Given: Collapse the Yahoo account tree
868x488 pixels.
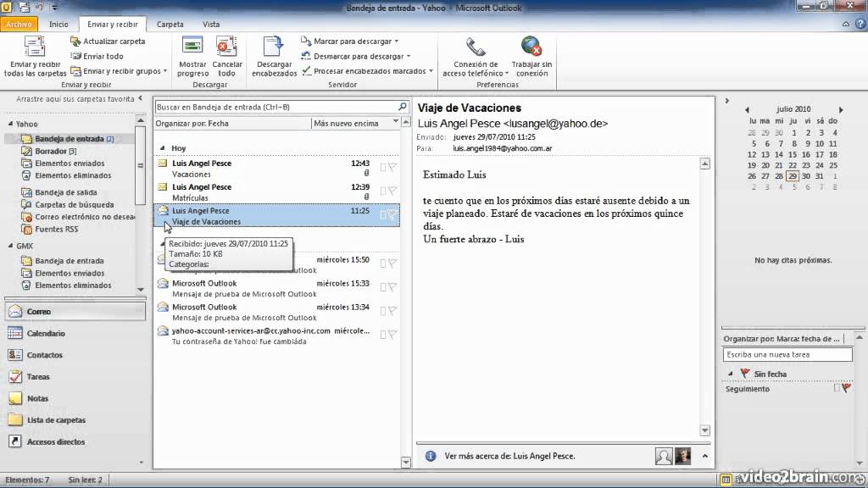Looking at the screenshot, I should 10,124.
